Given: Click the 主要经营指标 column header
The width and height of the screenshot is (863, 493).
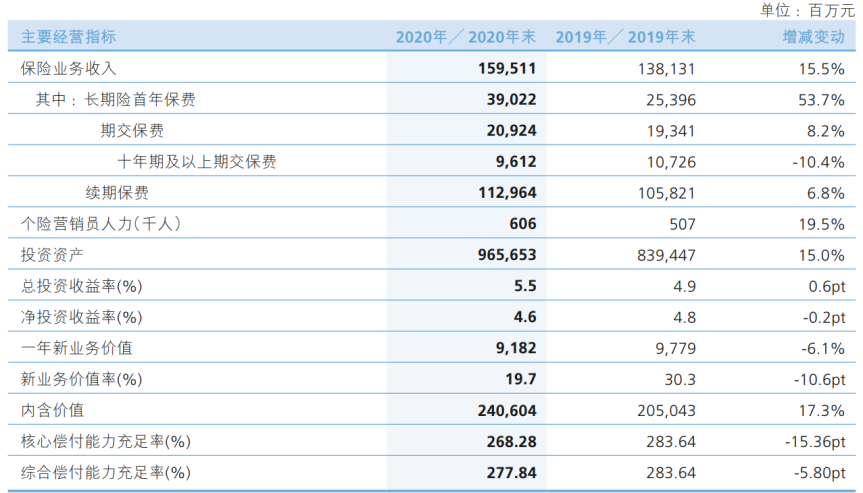Looking at the screenshot, I should pos(68,37).
